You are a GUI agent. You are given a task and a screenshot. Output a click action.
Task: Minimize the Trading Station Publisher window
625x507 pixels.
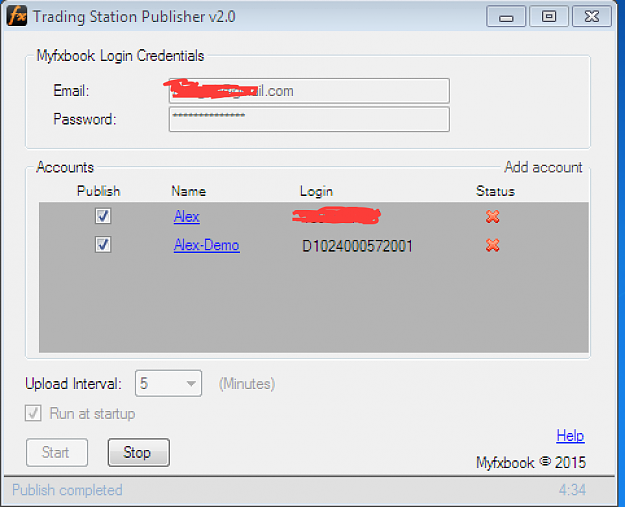(506, 17)
